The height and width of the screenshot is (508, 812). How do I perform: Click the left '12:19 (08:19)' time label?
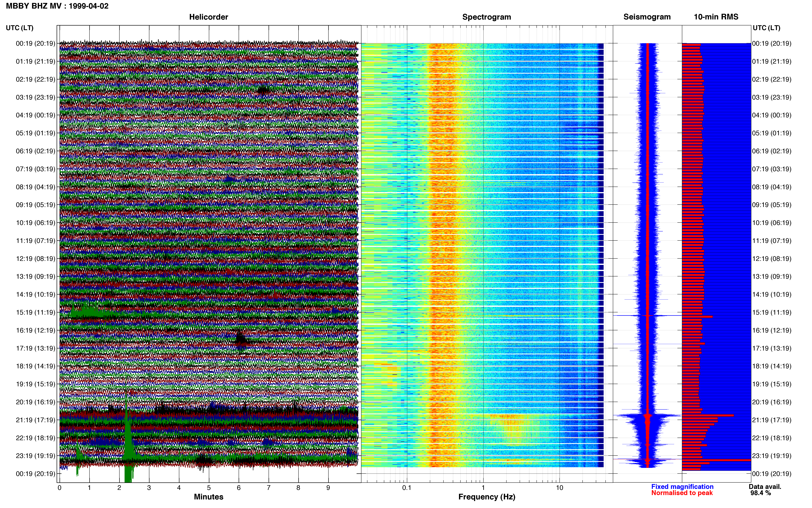click(35, 259)
